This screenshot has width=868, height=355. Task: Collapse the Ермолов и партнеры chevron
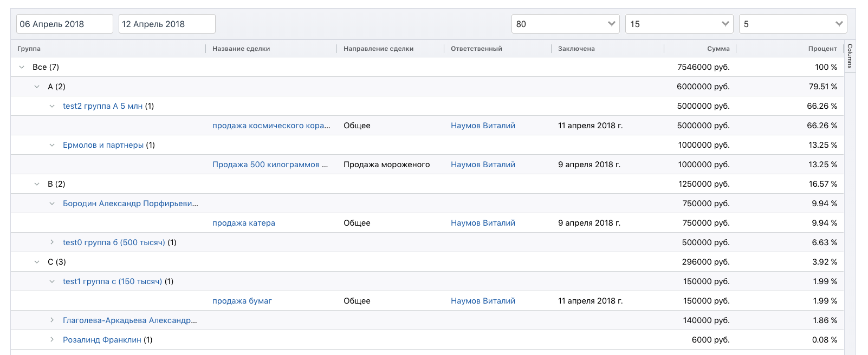pyautogui.click(x=52, y=145)
